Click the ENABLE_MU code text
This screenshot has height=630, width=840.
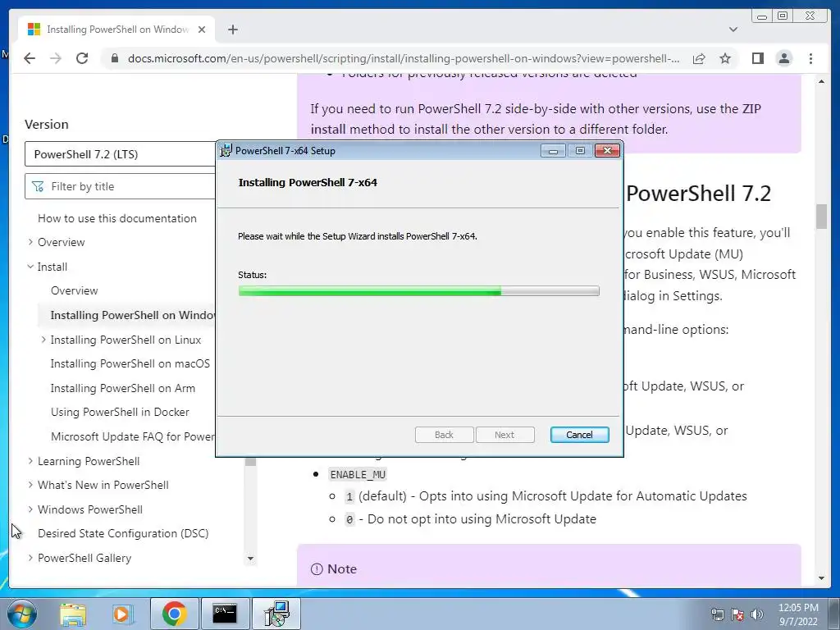[358, 475]
